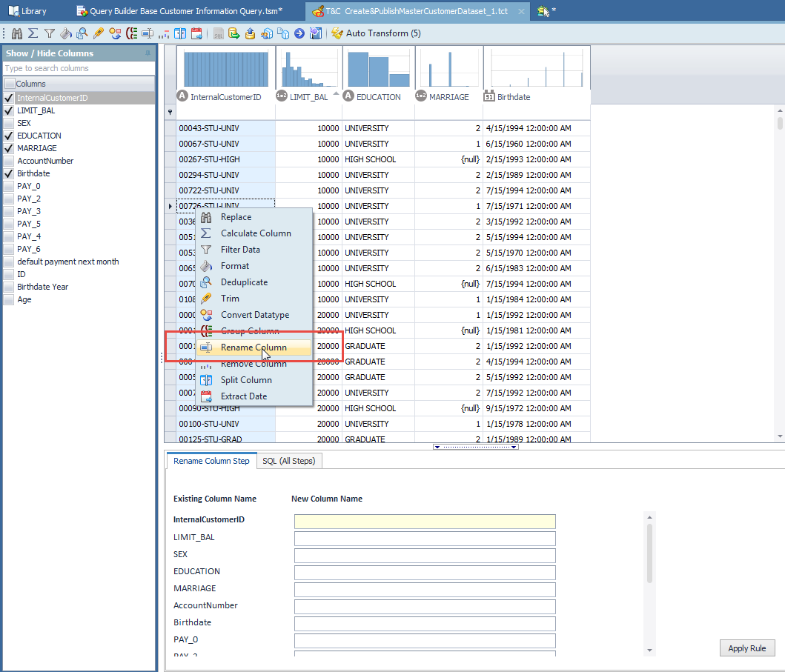785x672 pixels.
Task: Toggle the Columns select-all checkbox
Action: pyautogui.click(x=10, y=84)
